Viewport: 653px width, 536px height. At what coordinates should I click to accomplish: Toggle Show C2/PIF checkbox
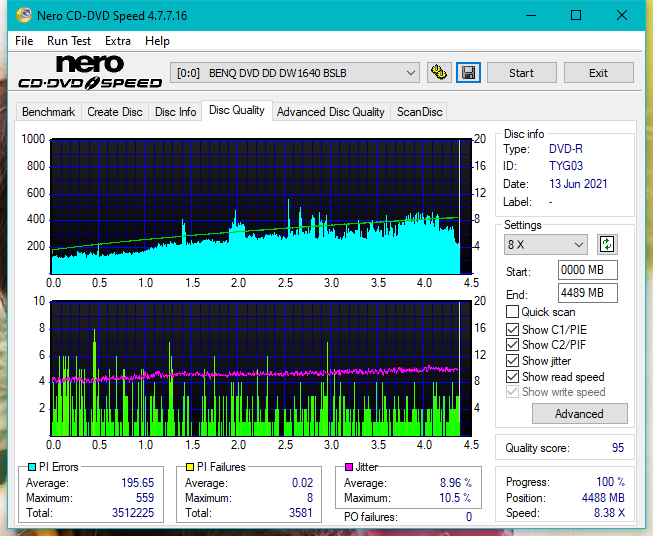coord(512,345)
